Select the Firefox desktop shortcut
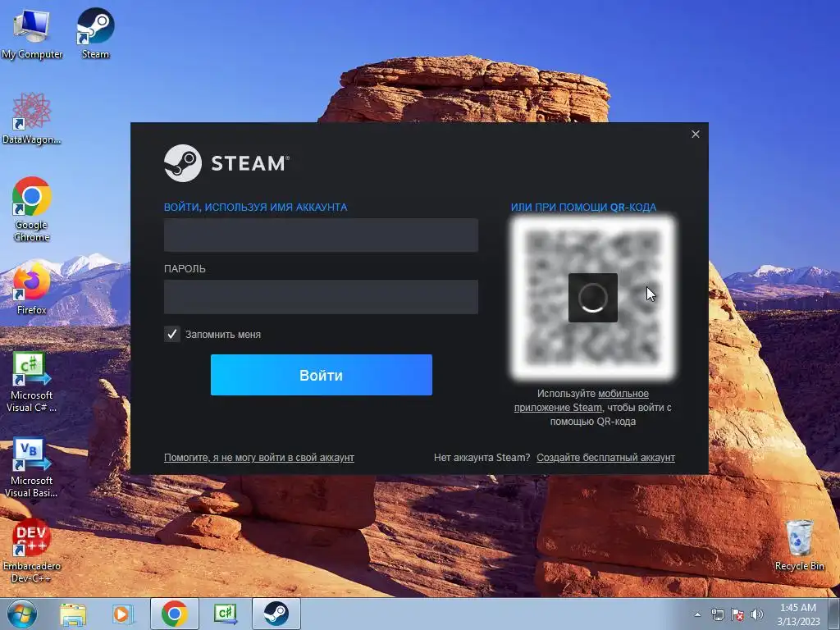 (x=32, y=288)
